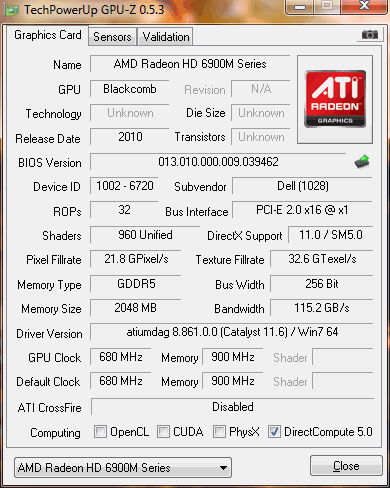Click the Bus Interface value PCI-E 2.0 x16 @ x1

click(x=303, y=210)
